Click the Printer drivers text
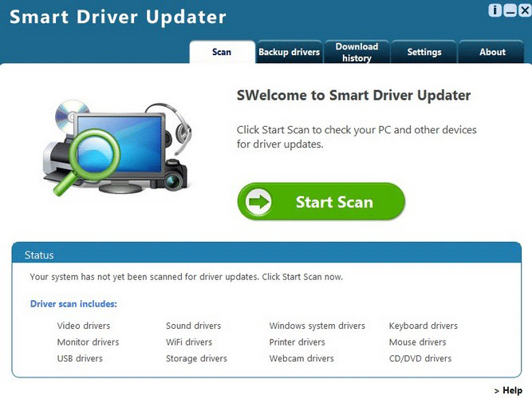 298,342
